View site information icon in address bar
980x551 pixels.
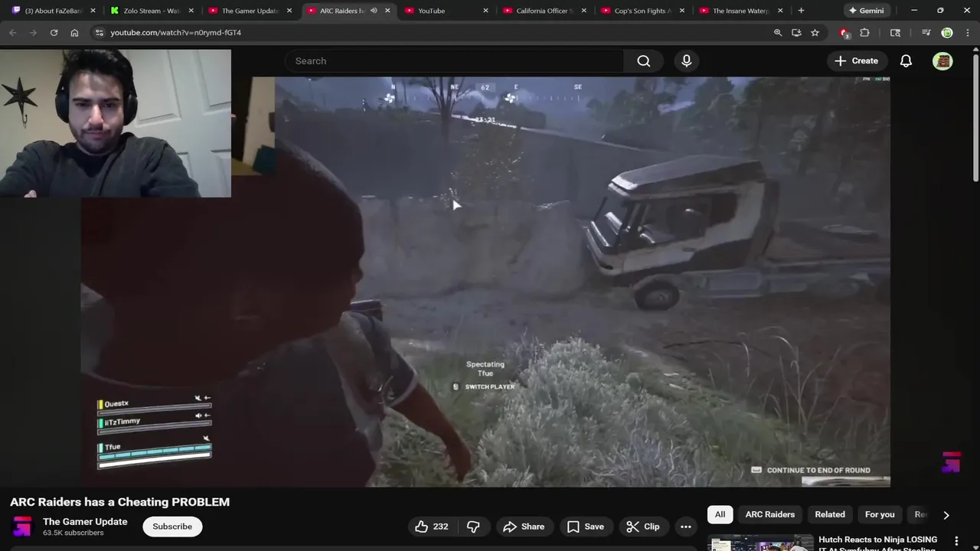tap(99, 33)
